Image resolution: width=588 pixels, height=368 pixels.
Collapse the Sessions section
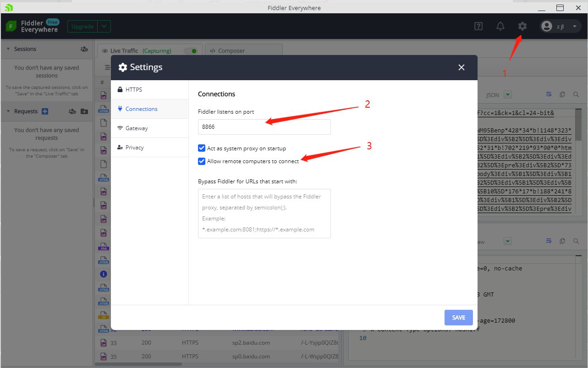pos(8,49)
